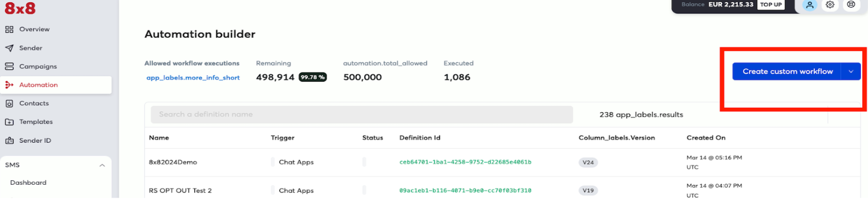Open the app_labels.more_info_short link
The width and height of the screenshot is (868, 201).
(x=193, y=78)
